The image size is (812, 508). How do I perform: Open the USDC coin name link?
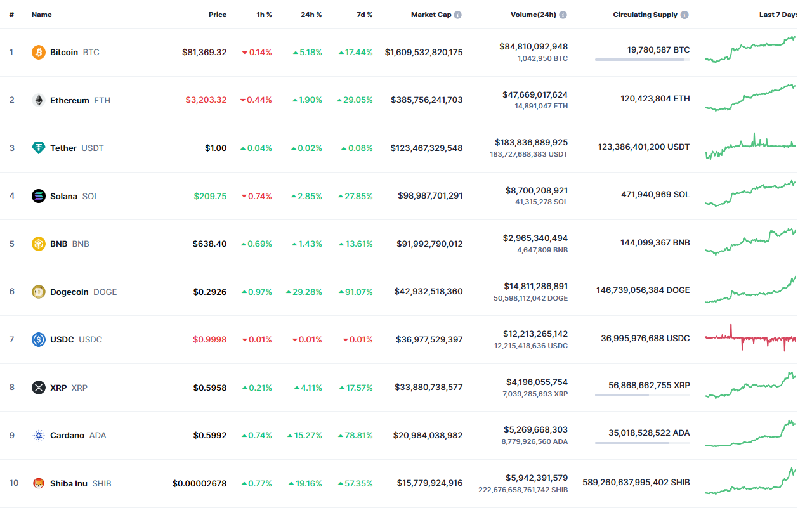pyautogui.click(x=62, y=339)
